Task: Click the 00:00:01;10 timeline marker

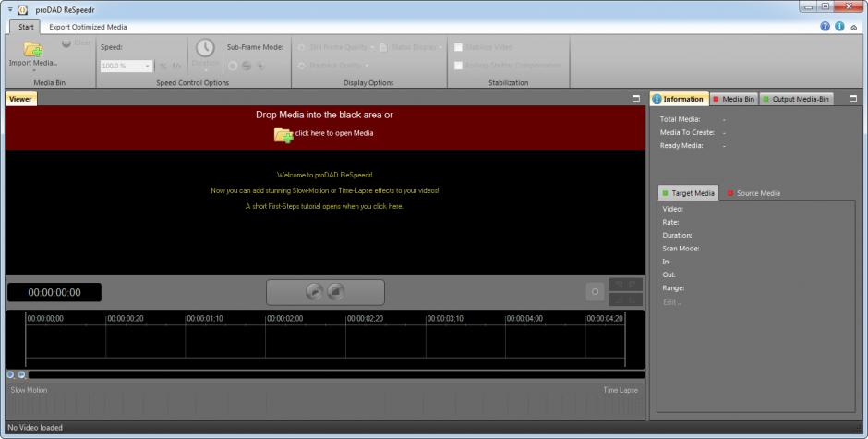Action: pyautogui.click(x=204, y=318)
